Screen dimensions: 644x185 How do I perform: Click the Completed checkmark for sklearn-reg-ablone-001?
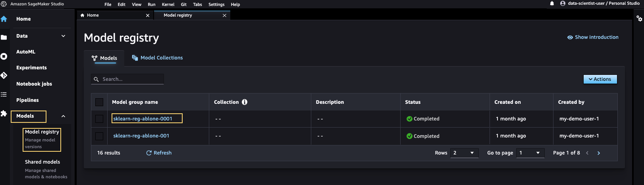pyautogui.click(x=409, y=136)
